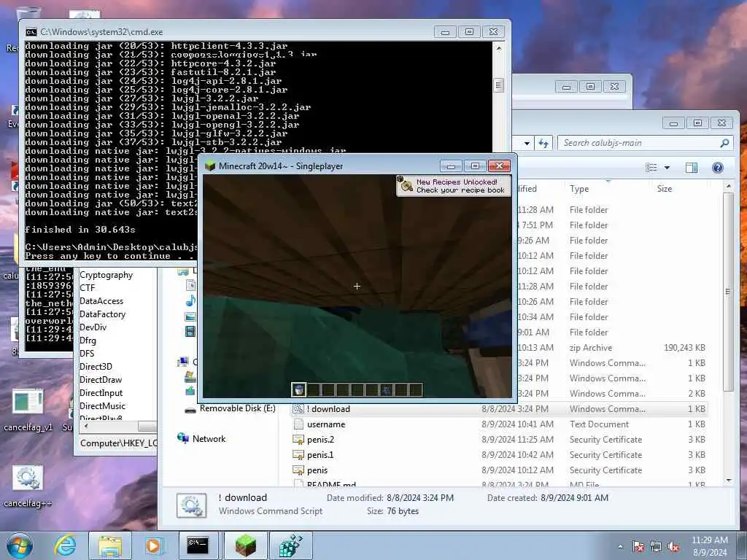The width and height of the screenshot is (747, 560).
Task: Click the search magnifier icon
Action: pyautogui.click(x=724, y=143)
